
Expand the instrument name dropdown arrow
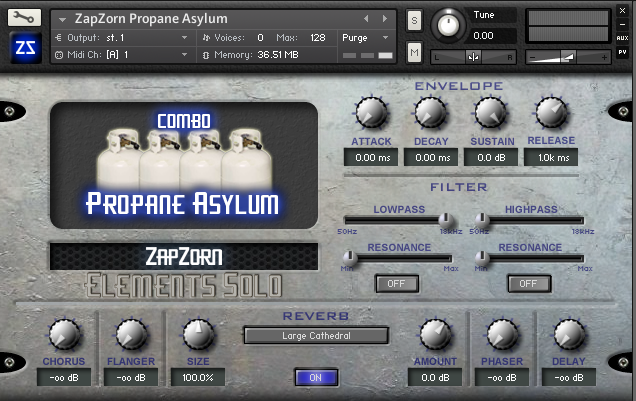(x=62, y=19)
